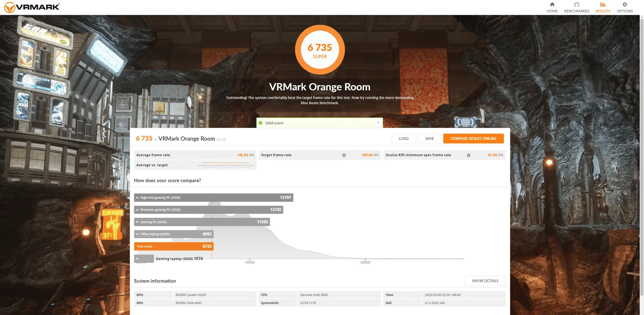Expand the Gaming laptop (2020) chevron

(x=137, y=259)
